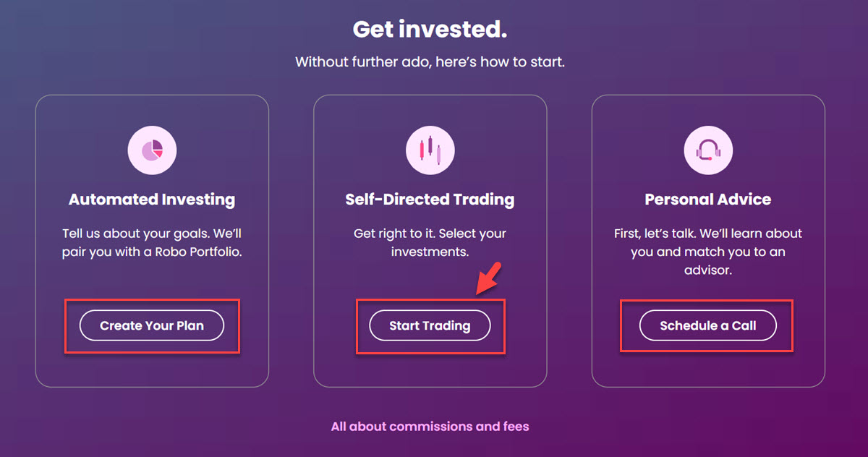Image resolution: width=868 pixels, height=457 pixels.
Task: Click the Self-Directed Trading heading
Action: point(430,200)
